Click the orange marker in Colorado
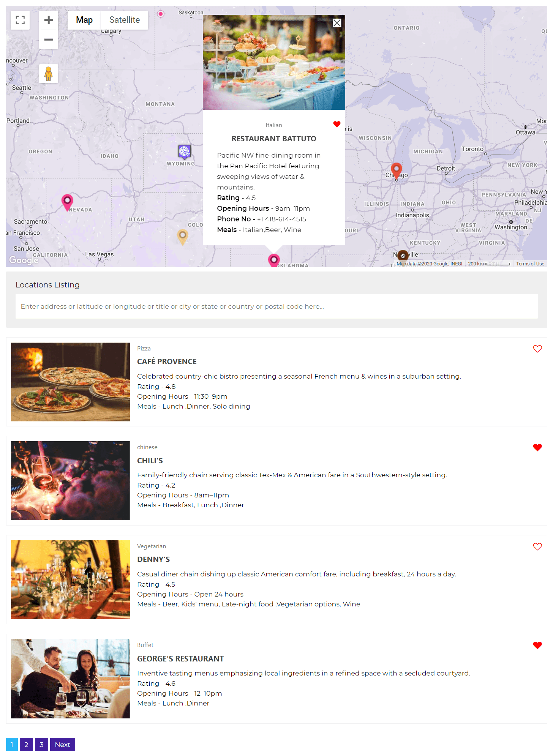The width and height of the screenshot is (553, 756). 183,237
